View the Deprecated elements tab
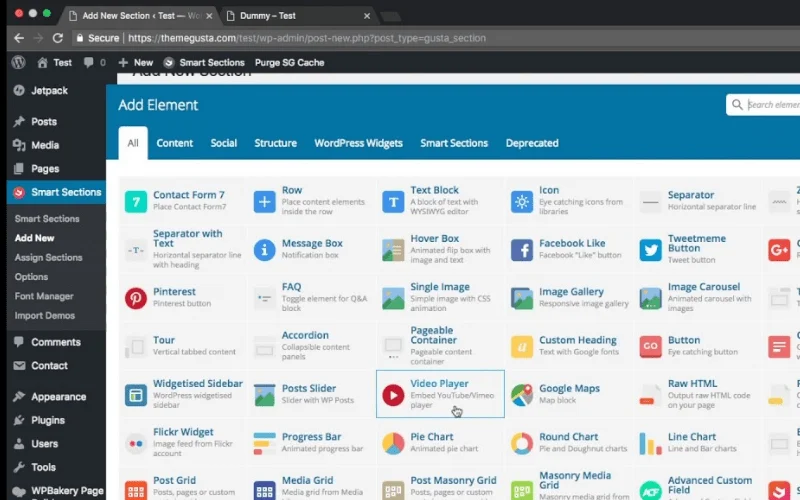 tap(532, 143)
